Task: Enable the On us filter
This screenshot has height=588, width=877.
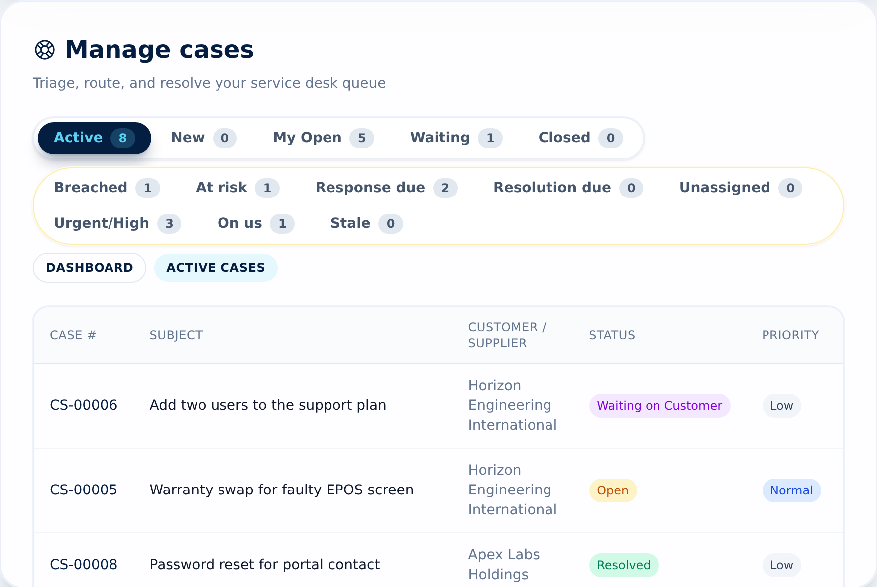Action: click(x=255, y=223)
